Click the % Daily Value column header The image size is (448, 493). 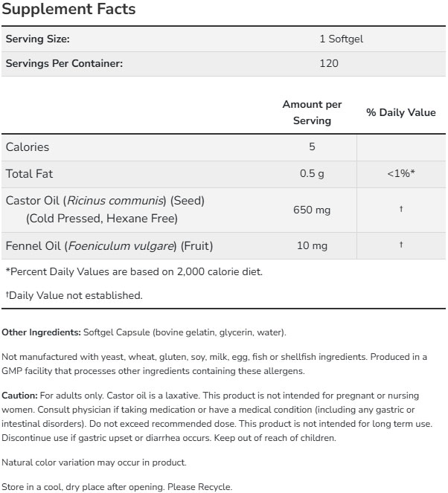click(x=400, y=112)
